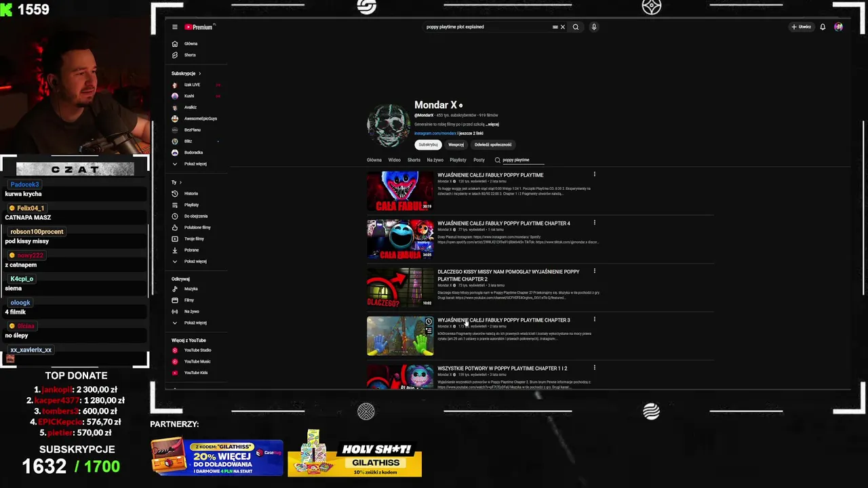868x488 pixels.
Task: Expand the Ty section
Action: coord(177,182)
